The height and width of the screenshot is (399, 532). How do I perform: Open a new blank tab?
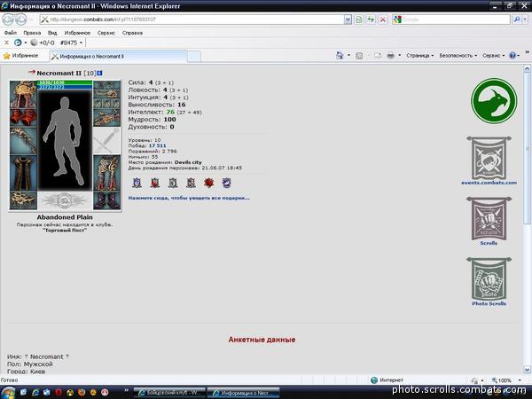pos(194,57)
